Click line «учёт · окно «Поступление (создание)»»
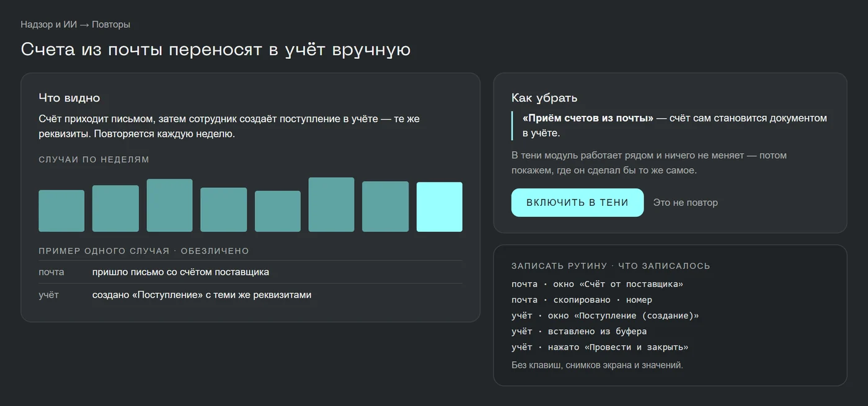The image size is (868, 406). [x=605, y=316]
